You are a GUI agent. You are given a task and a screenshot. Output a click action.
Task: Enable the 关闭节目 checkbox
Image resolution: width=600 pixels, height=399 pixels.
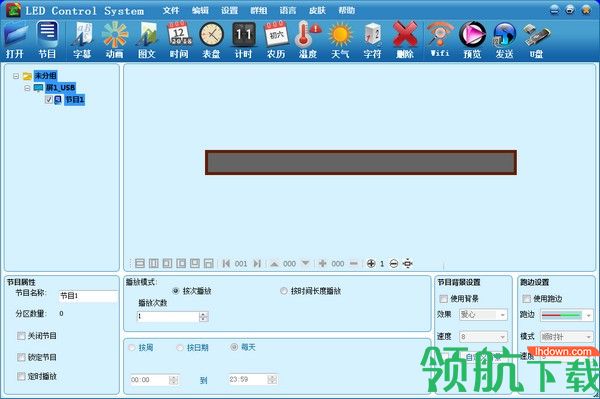pos(21,336)
